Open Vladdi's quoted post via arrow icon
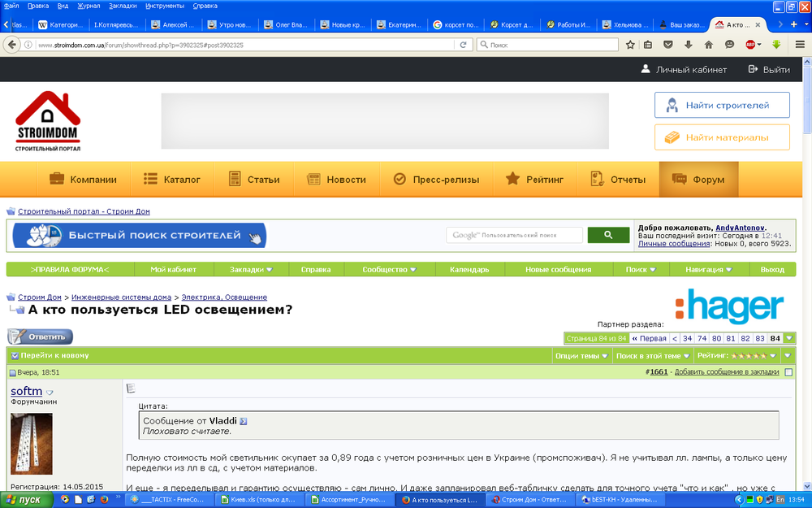 click(243, 421)
